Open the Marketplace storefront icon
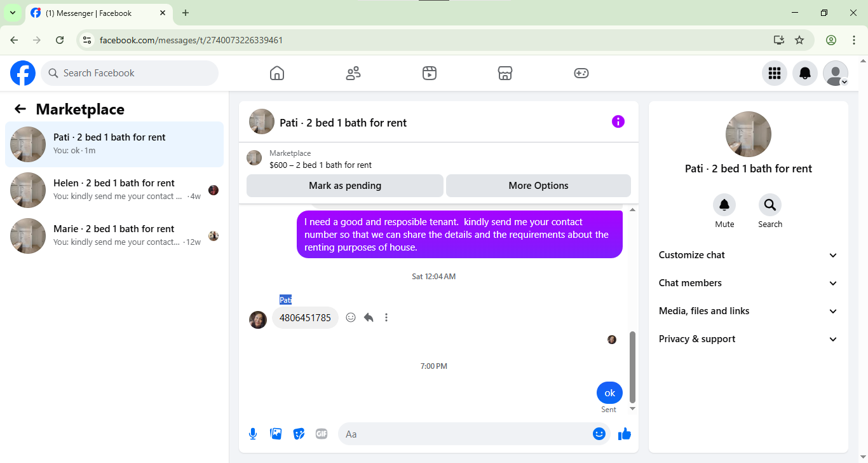 [x=505, y=73]
